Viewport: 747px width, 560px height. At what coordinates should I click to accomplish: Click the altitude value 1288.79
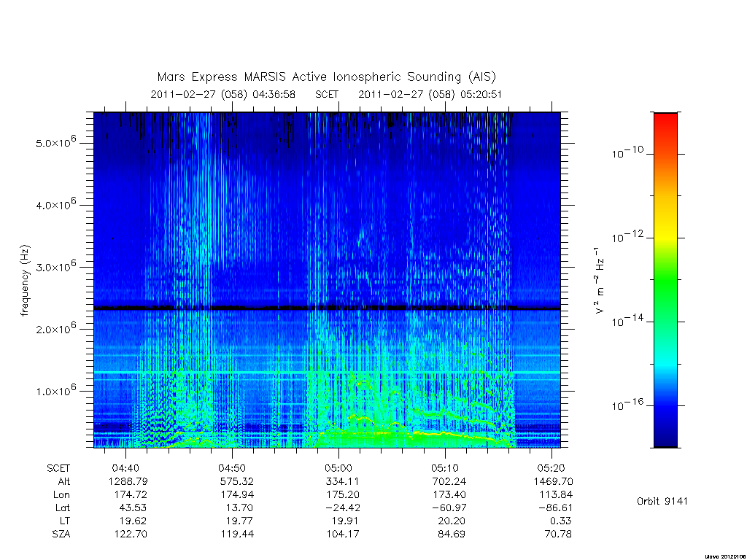click(128, 481)
